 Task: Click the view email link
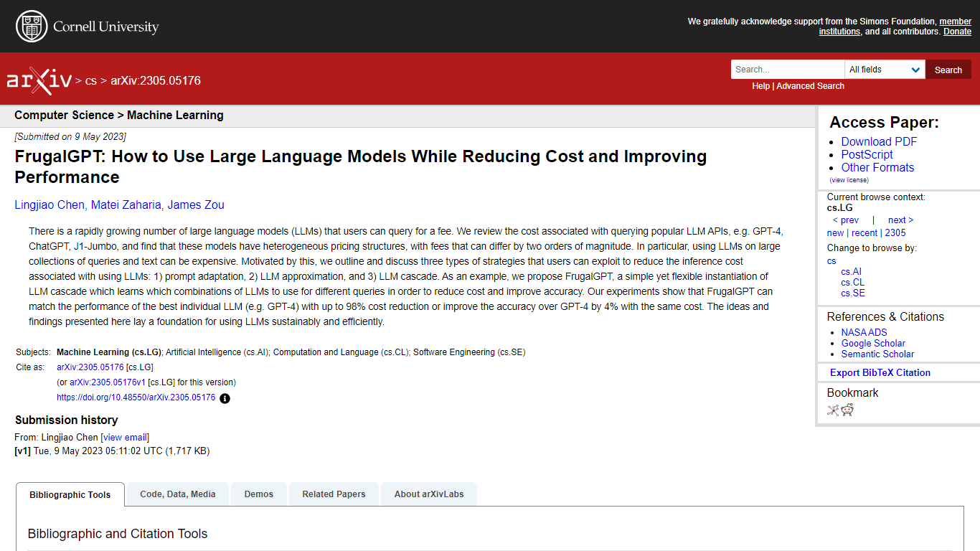[125, 438]
